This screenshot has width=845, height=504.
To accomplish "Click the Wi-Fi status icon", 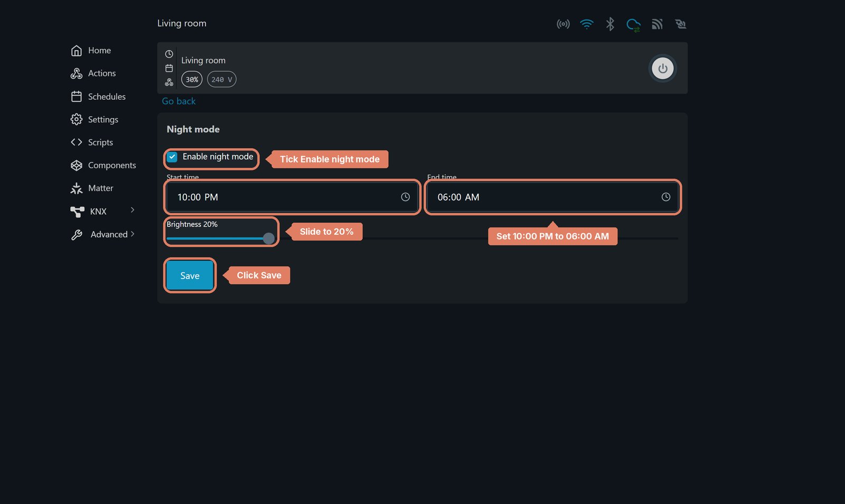I will (587, 24).
